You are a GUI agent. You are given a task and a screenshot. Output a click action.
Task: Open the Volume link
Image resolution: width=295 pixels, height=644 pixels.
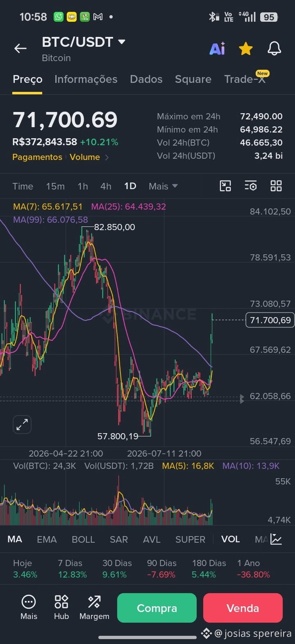[x=85, y=157]
